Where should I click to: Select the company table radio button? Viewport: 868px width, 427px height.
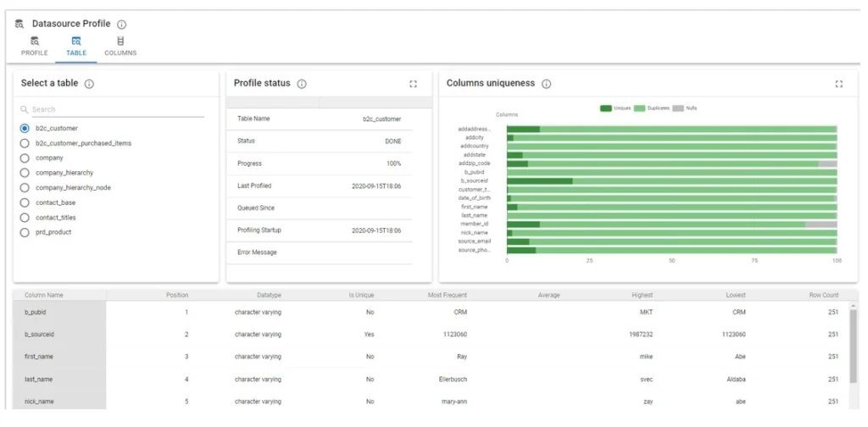[25, 158]
